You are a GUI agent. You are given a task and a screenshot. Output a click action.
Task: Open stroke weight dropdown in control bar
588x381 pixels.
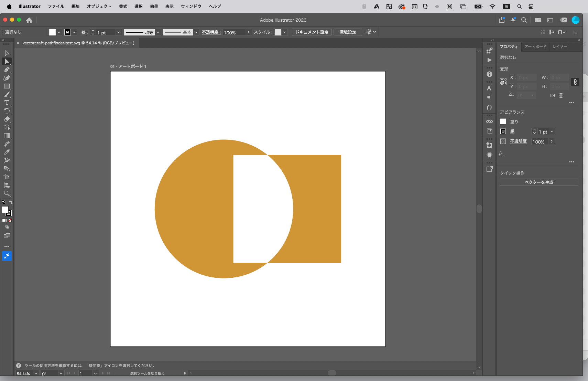coord(118,32)
